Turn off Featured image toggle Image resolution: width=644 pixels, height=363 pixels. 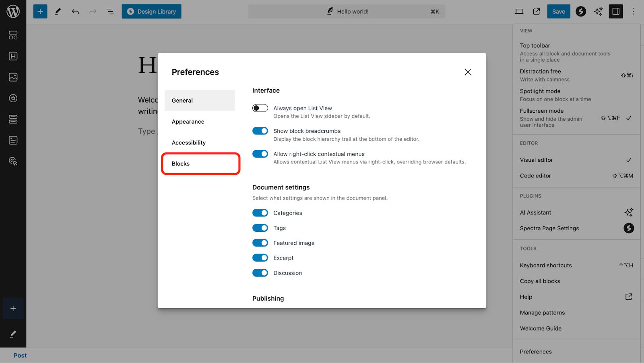click(260, 243)
